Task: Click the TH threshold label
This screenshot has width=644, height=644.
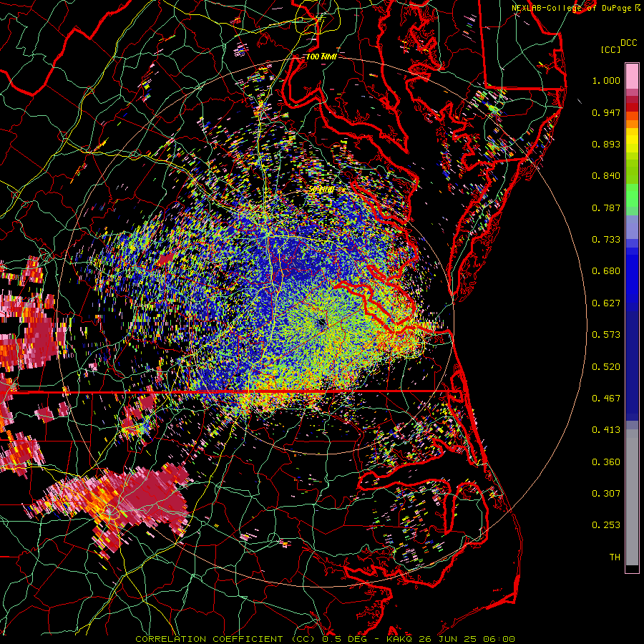Action: pos(615,557)
